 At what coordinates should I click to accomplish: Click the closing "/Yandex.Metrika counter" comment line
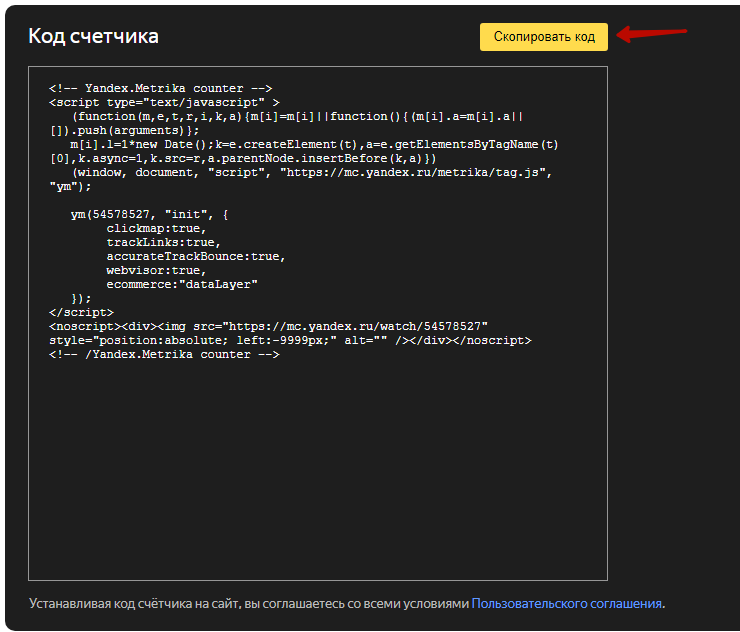(164, 354)
